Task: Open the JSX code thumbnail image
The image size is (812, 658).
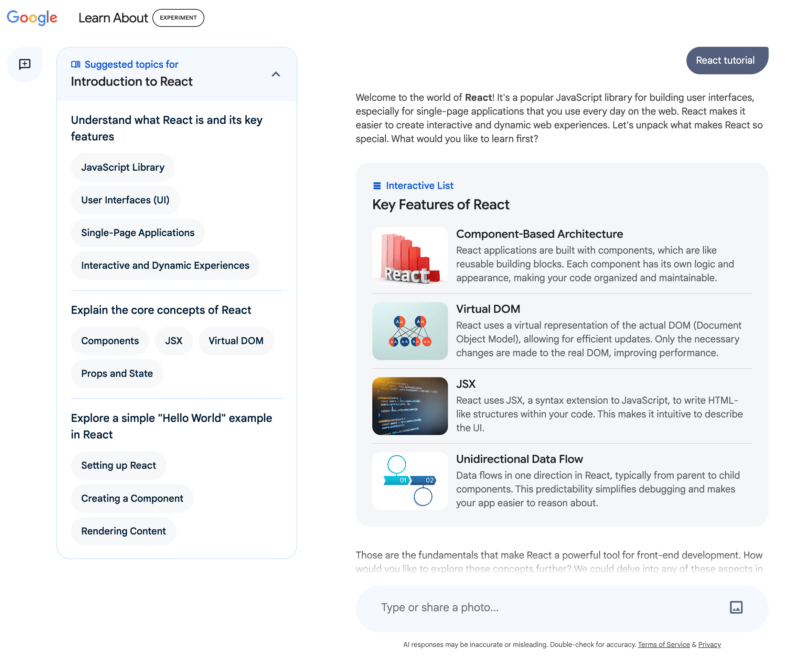Action: click(x=409, y=406)
